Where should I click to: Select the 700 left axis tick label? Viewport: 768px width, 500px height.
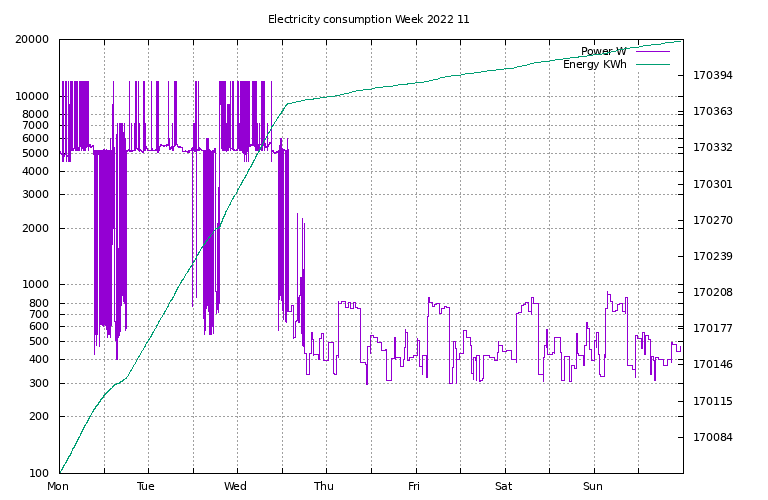pyautogui.click(x=39, y=314)
